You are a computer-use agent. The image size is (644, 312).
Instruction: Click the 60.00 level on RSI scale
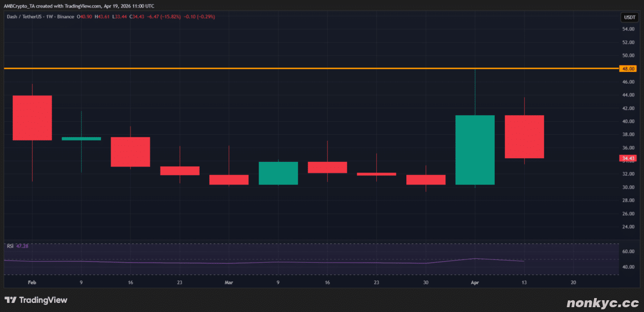click(628, 251)
